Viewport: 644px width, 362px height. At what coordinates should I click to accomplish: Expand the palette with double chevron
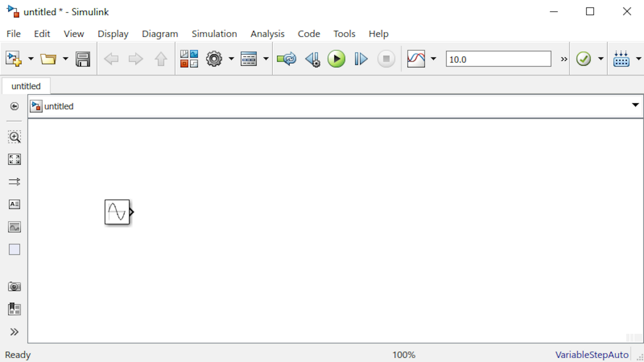point(14,332)
